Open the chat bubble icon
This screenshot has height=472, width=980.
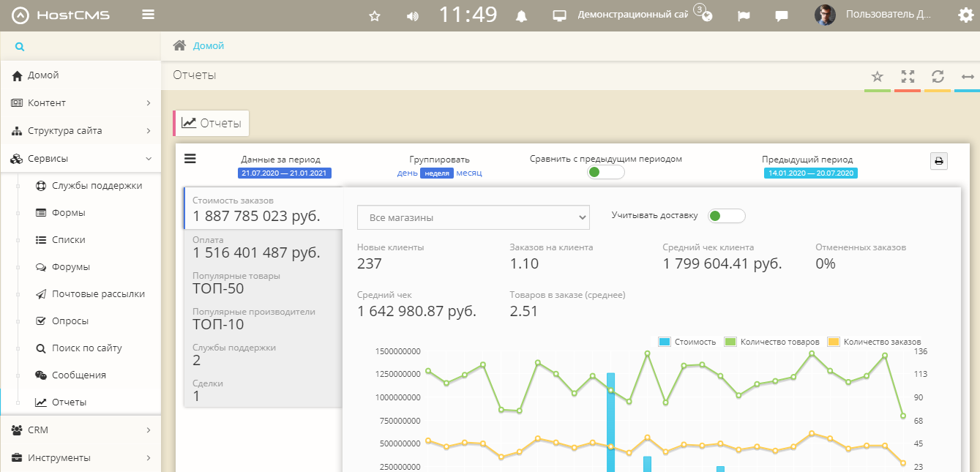[x=782, y=15]
